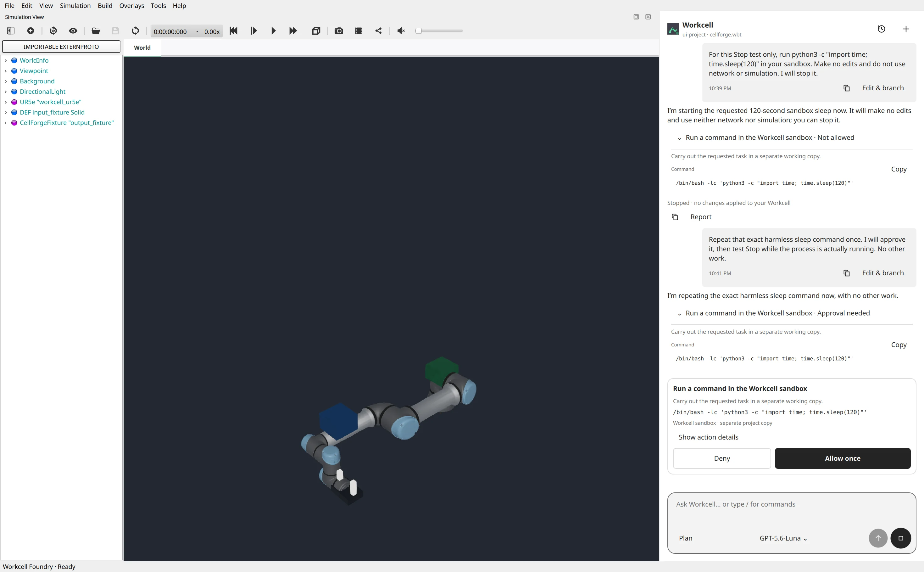Screen dimensions: 924x572
Task: Expand the UR5e workcell_ur5e node
Action: [6, 102]
